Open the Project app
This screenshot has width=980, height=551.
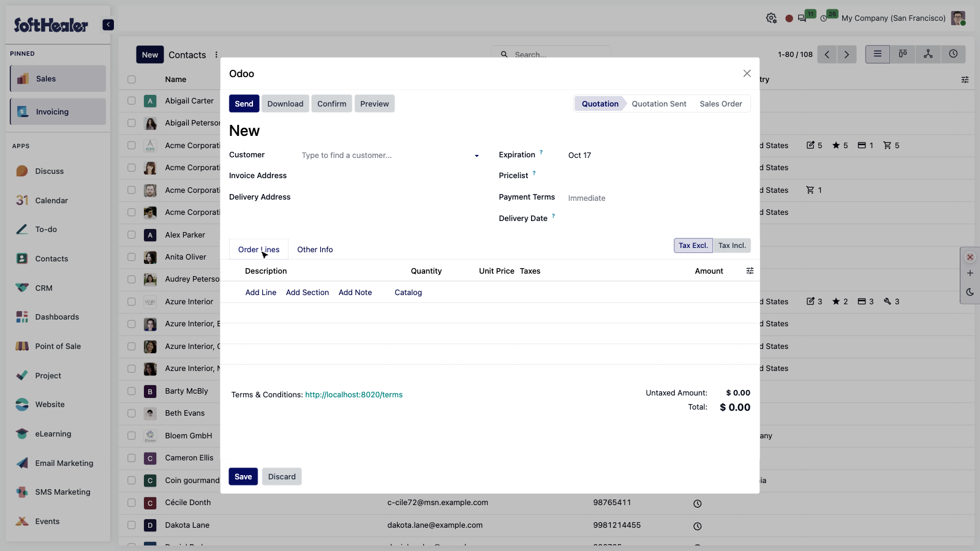[48, 376]
